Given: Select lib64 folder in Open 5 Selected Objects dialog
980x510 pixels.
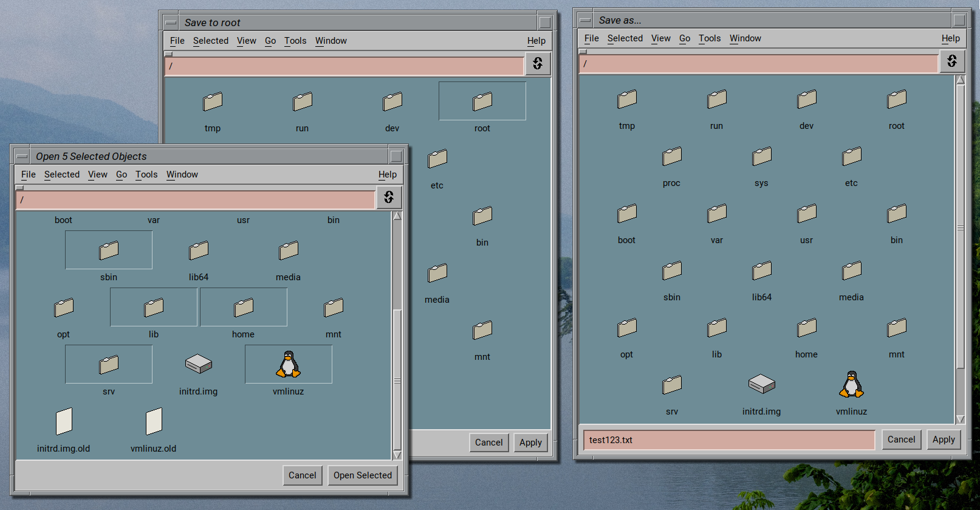Looking at the screenshot, I should pyautogui.click(x=199, y=250).
